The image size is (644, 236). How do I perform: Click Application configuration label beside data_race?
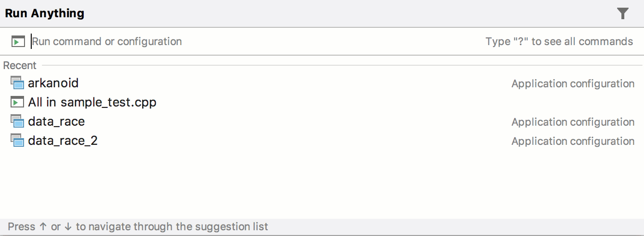point(573,122)
